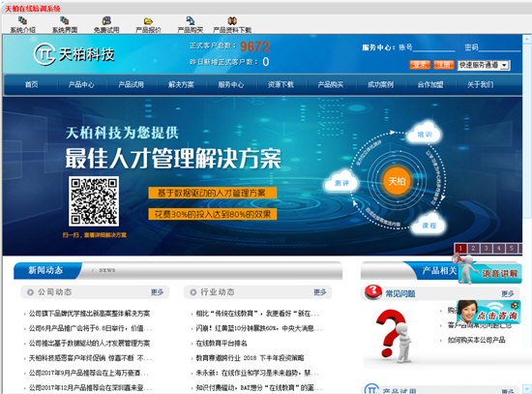
Task: Open article '在线教育平台排名'
Action: click(222, 343)
